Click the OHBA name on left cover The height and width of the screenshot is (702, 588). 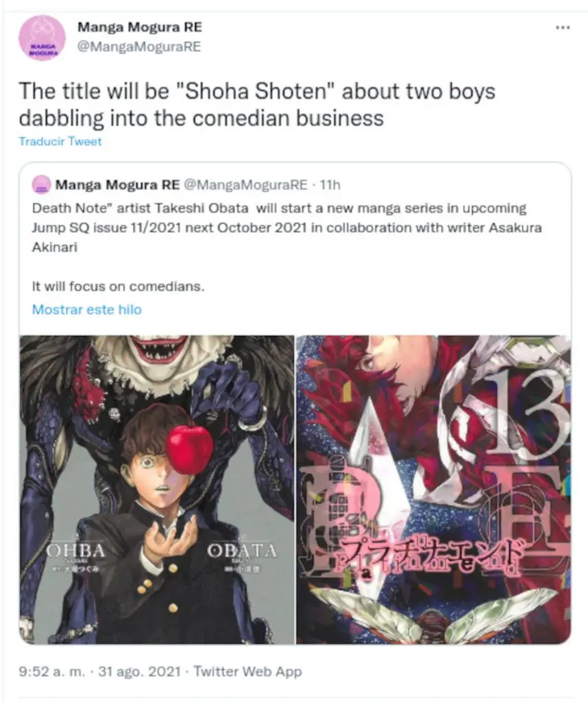[x=76, y=550]
